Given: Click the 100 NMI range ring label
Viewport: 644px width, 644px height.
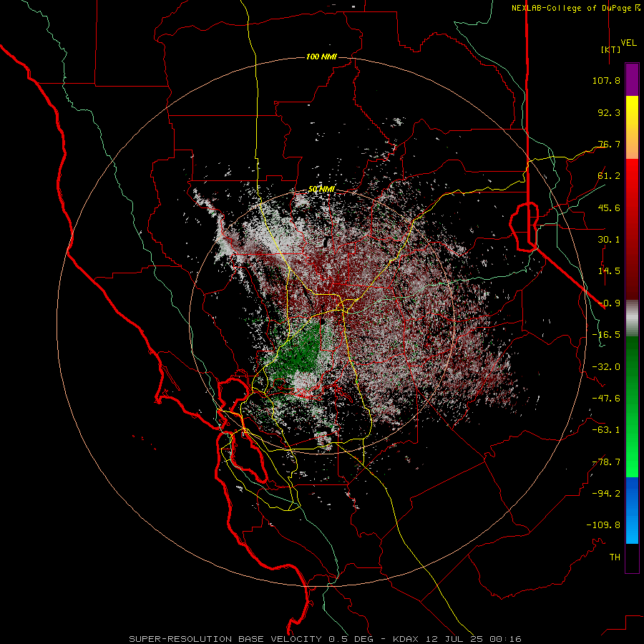Looking at the screenshot, I should [321, 57].
